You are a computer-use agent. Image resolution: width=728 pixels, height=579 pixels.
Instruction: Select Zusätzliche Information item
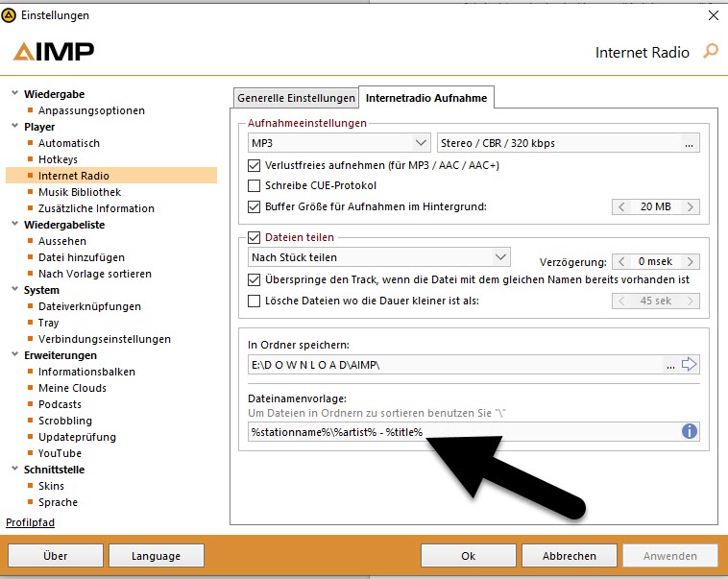pyautogui.click(x=96, y=208)
